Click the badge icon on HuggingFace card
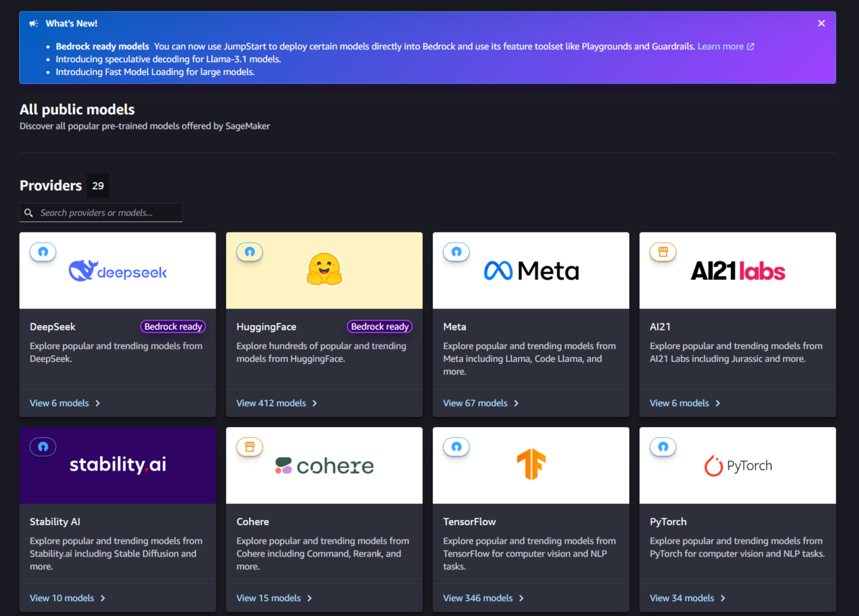This screenshot has height=616, width=859. (x=250, y=252)
